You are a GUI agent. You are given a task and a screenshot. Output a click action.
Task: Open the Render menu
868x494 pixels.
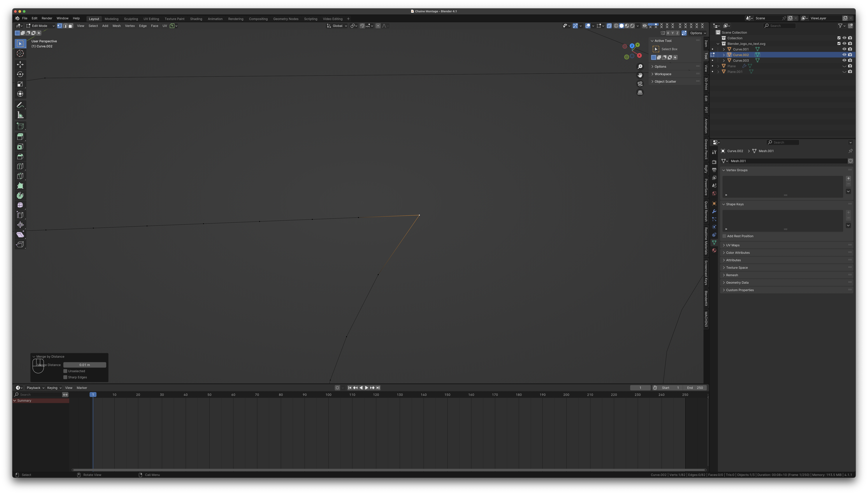coord(47,18)
